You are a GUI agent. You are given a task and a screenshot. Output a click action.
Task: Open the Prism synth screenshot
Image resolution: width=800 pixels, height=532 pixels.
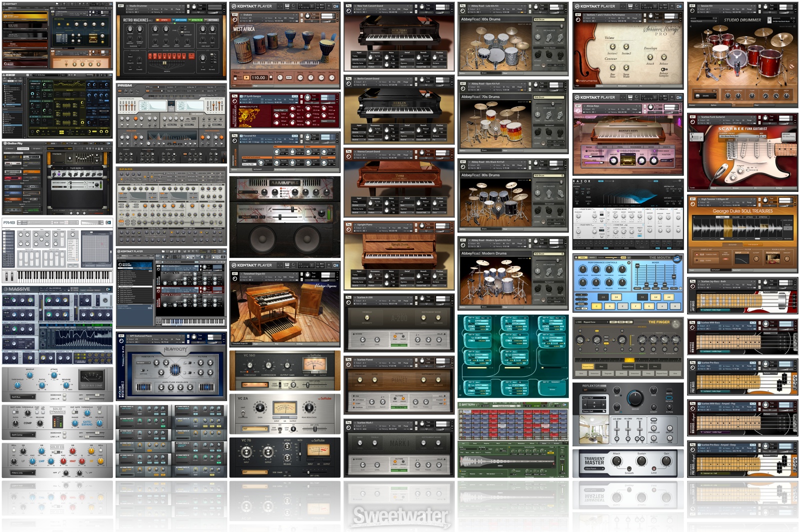coord(171,123)
